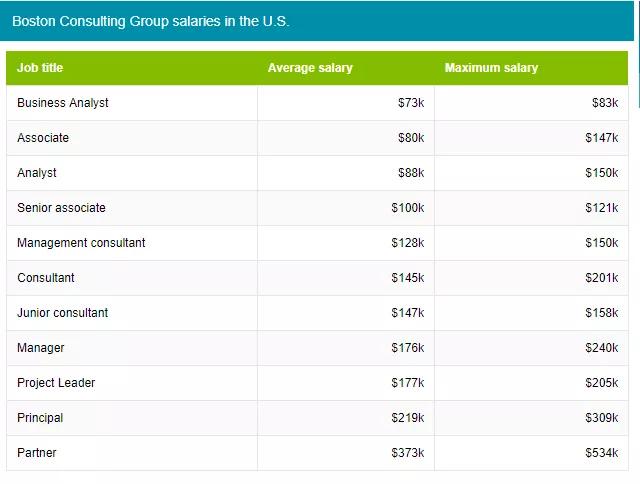Screen dimensions: 640x484
Task: Select the Associate row's job title
Action: [43, 138]
